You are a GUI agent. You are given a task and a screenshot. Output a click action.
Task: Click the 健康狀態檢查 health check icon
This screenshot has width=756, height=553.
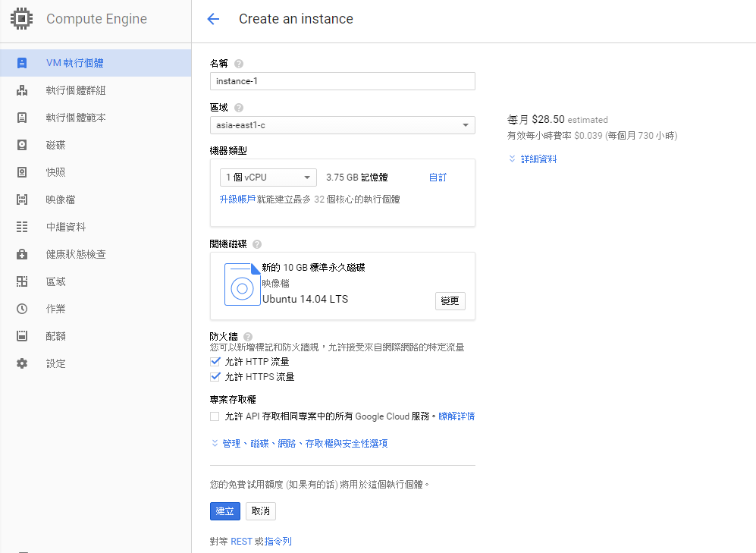tap(22, 254)
